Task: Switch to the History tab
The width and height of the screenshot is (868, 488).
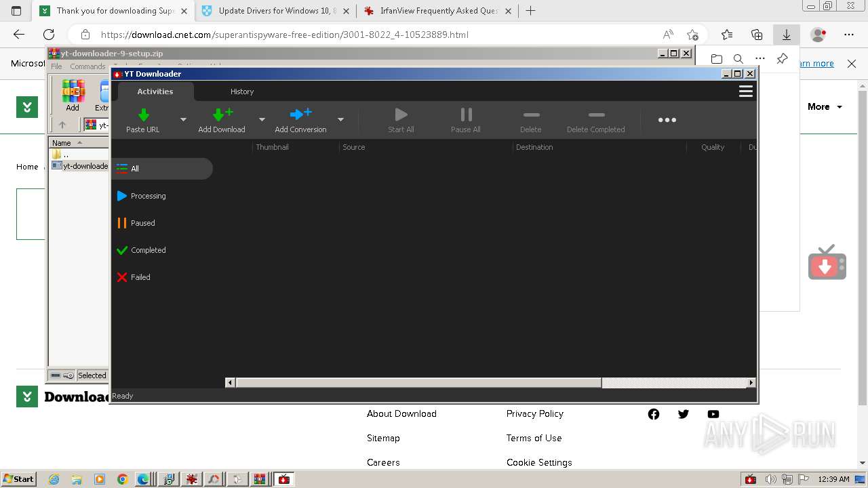Action: pos(242,91)
